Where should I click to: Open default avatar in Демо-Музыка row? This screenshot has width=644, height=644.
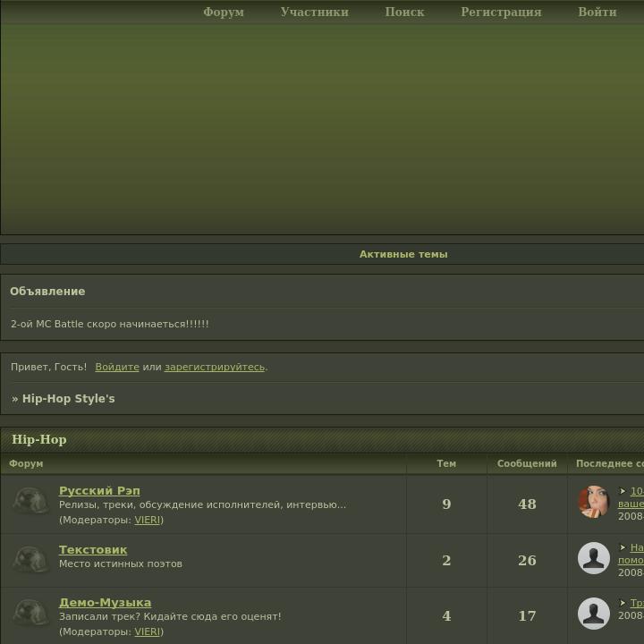(594, 614)
